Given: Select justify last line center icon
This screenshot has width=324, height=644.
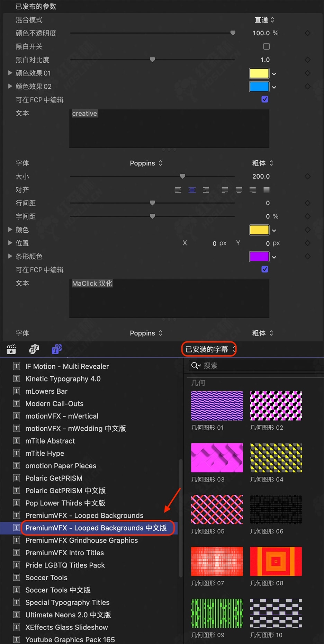Looking at the screenshot, I should point(239,190).
